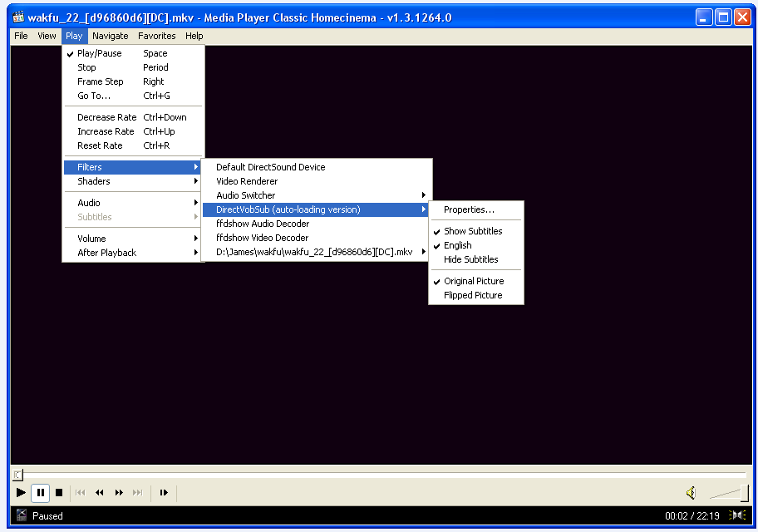Select the English subtitle track
The width and height of the screenshot is (758, 532).
tap(458, 245)
